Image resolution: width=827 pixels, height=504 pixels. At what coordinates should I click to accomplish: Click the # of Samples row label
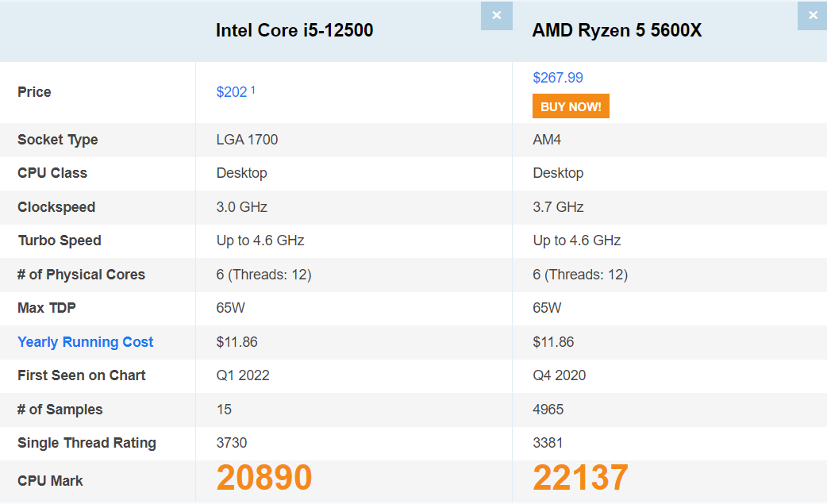coord(60,410)
